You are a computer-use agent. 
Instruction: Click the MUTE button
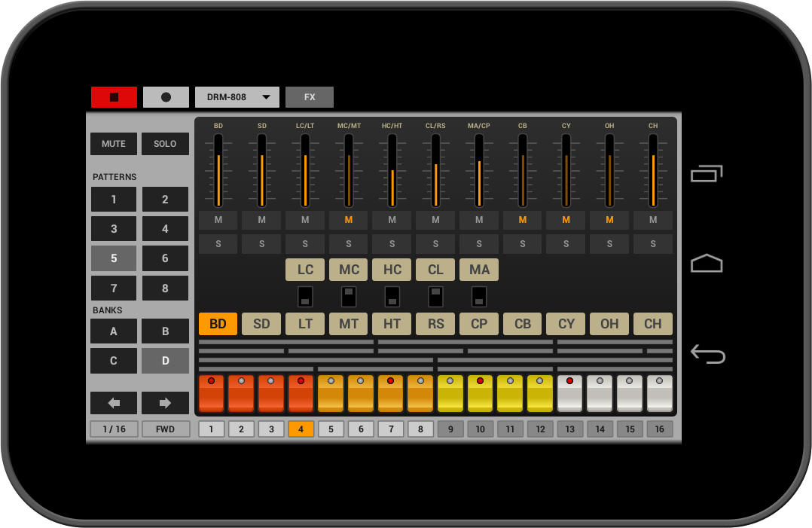[x=114, y=144]
